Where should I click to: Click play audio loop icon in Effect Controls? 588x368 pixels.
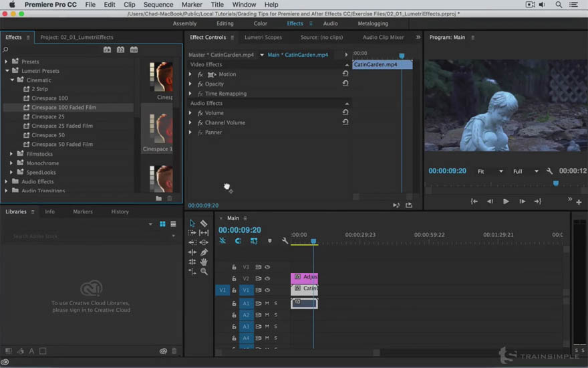pyautogui.click(x=396, y=205)
